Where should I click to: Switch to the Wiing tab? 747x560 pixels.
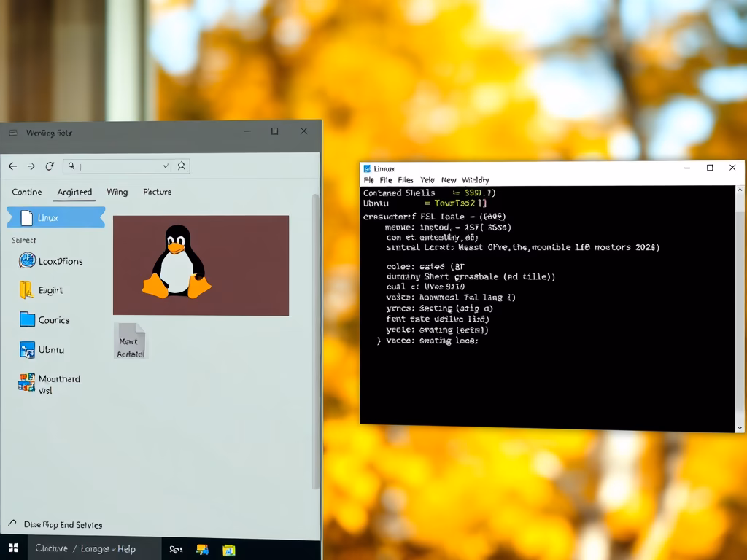click(x=117, y=192)
